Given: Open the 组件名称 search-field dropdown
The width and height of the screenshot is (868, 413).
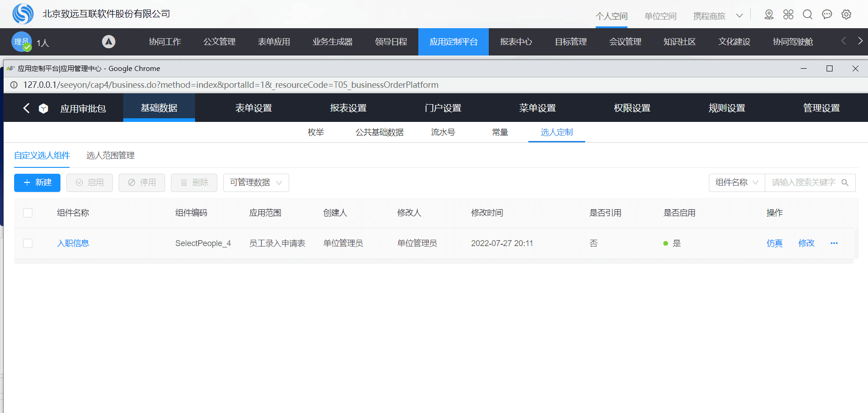Looking at the screenshot, I should [737, 183].
